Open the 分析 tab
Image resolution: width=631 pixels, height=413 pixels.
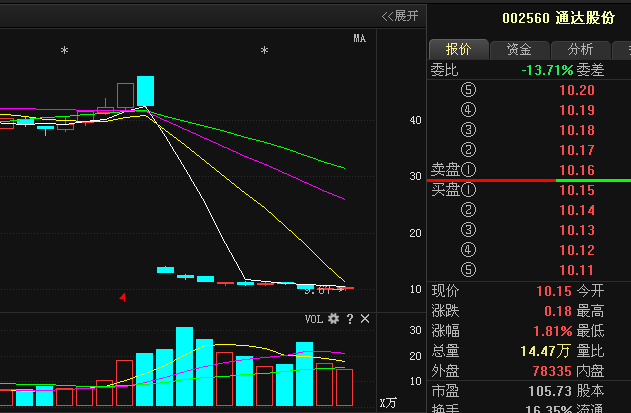pos(580,49)
